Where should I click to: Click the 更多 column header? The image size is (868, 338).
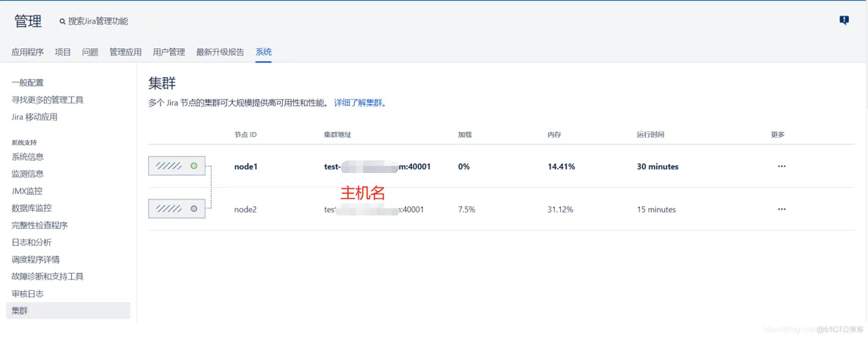point(777,134)
